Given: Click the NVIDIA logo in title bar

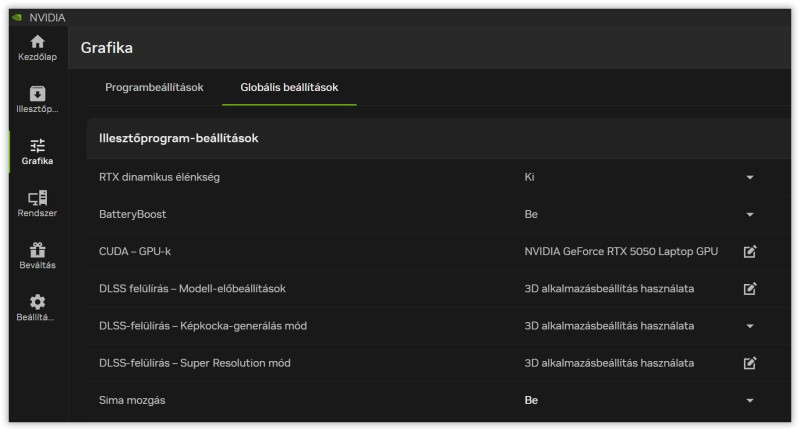Looking at the screenshot, I should pyautogui.click(x=17, y=17).
